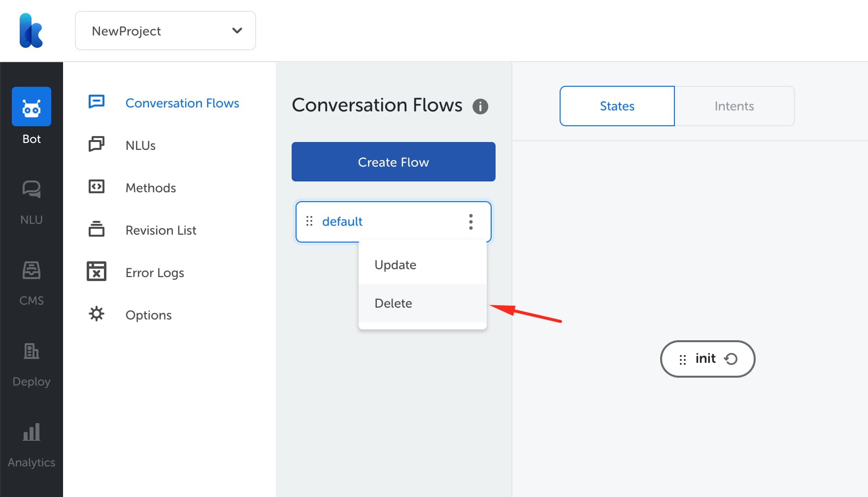The height and width of the screenshot is (497, 868).
Task: Click the drag handle on default flow
Action: point(309,221)
